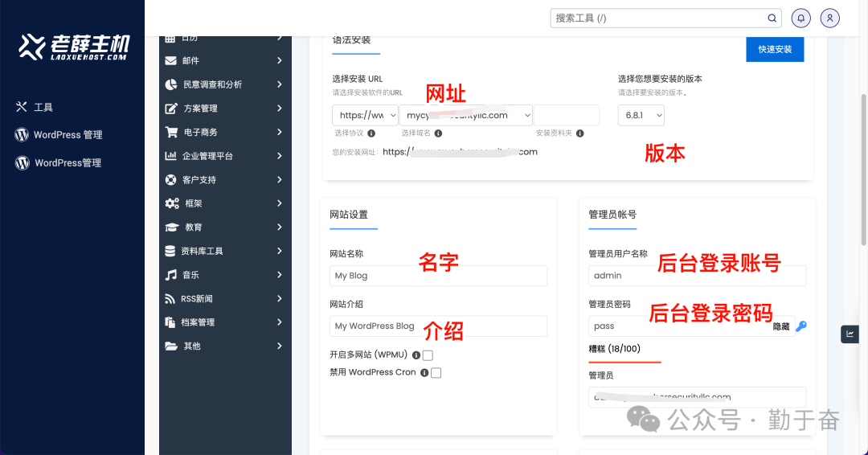Click the key icon to generate password
The image size is (868, 455).
coord(800,326)
